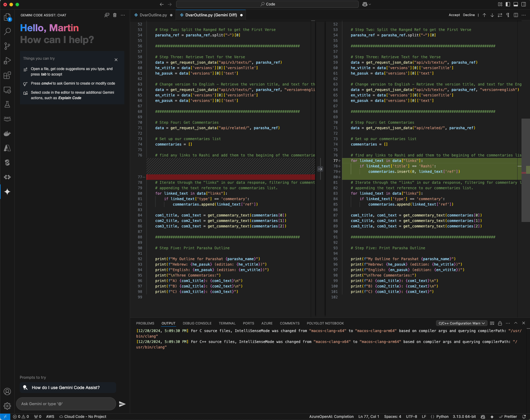Open the Search view in the activity bar
The image size is (530, 420).
(x=7, y=31)
